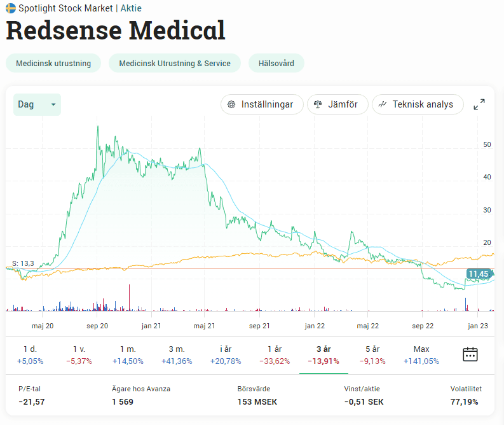Viewport: 504px width, 425px height.
Task: Open Medicinsk Utrustning & Service tag
Action: [x=175, y=63]
